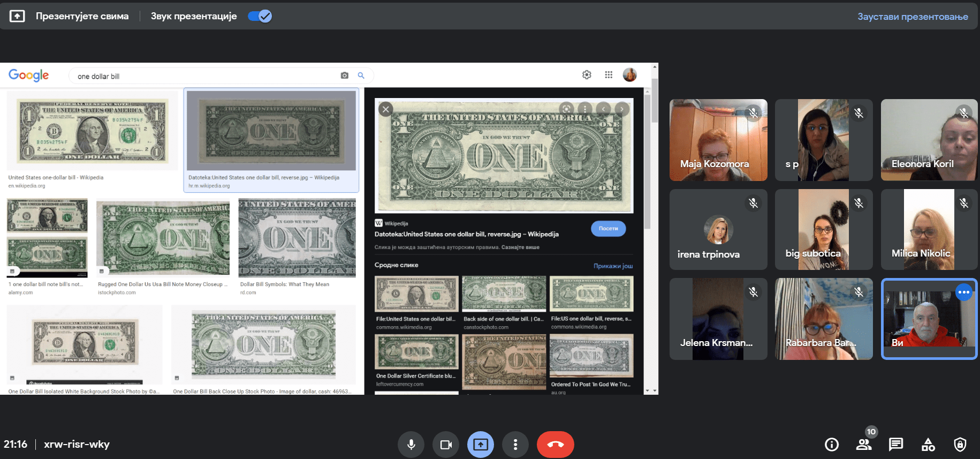The image size is (980, 459).
Task: Click the clock reading 21:16
Action: pos(16,444)
